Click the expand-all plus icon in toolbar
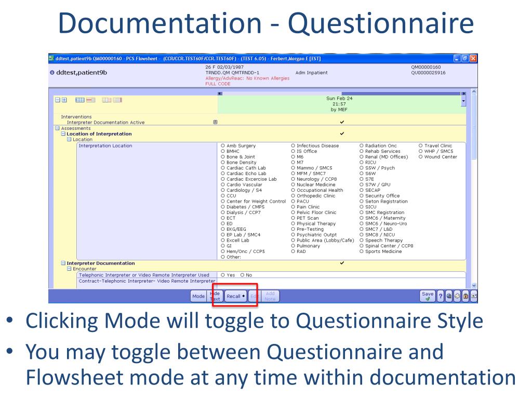Image resolution: width=532 pixels, height=399 pixels. tap(64, 100)
